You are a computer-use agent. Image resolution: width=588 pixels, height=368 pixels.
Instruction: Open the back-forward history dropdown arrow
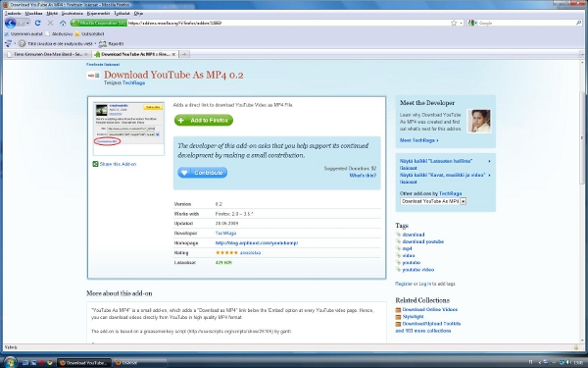tap(26, 24)
